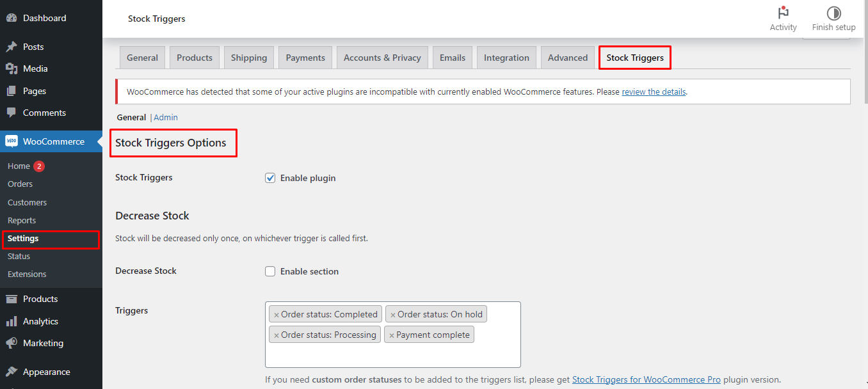Click the Home notification badge showing 2
Viewport: 868px width, 389px height.
pyautogui.click(x=39, y=166)
